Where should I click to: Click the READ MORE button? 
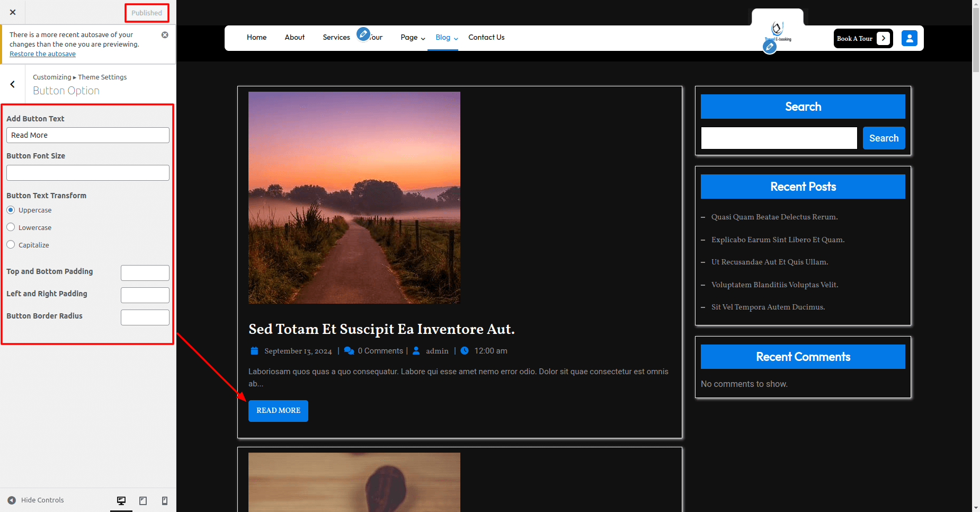(x=278, y=411)
